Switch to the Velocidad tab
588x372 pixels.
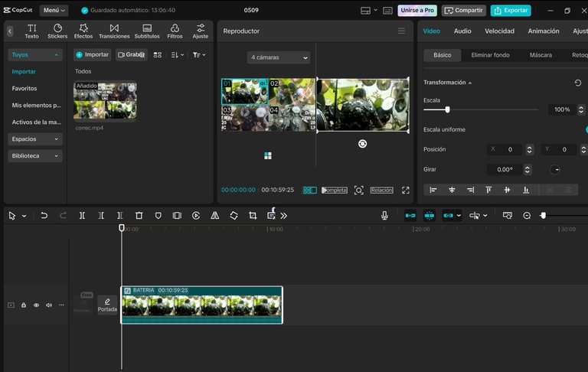[499, 31]
